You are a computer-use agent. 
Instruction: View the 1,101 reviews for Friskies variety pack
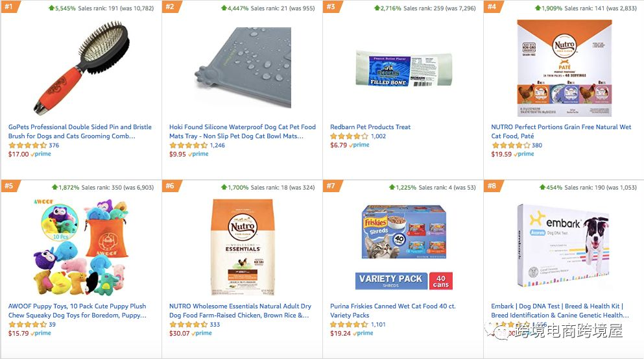378,325
